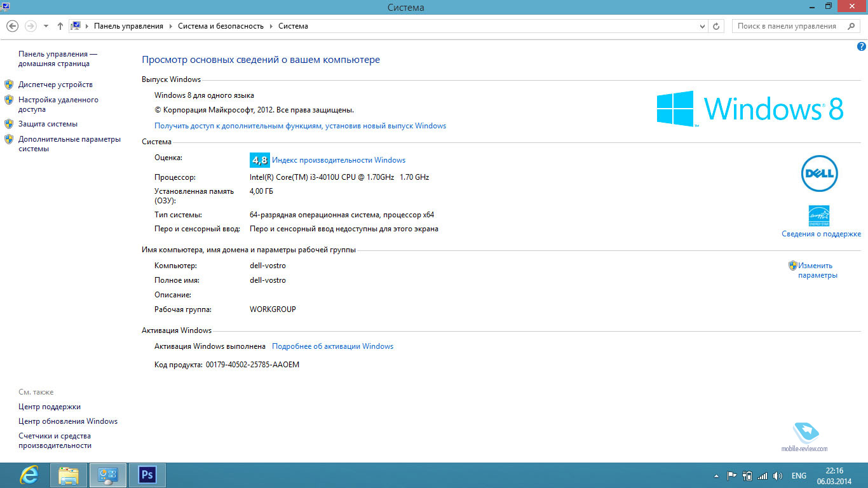Expand the arrow after 'Система и безопасность' breadcrumb

[x=271, y=27]
